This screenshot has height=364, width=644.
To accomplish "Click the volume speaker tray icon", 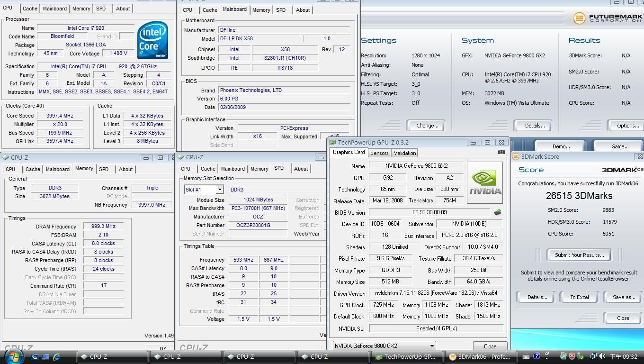I will (x=603, y=356).
